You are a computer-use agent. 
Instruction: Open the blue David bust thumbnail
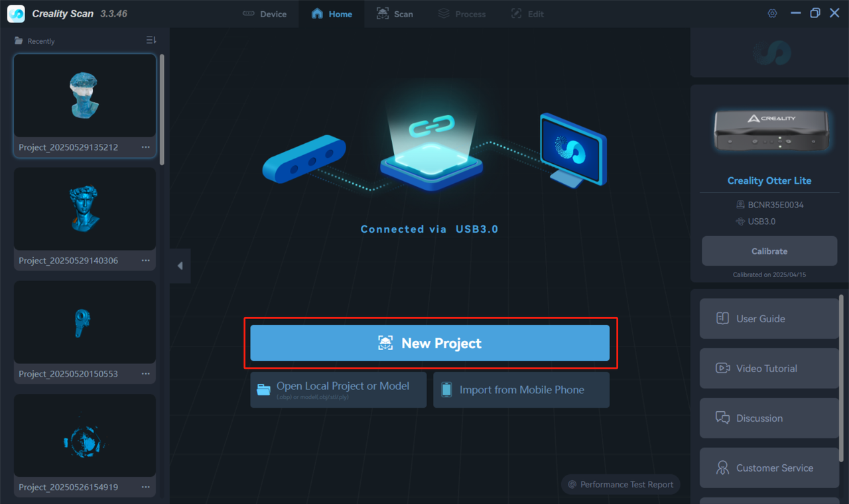[x=85, y=209]
